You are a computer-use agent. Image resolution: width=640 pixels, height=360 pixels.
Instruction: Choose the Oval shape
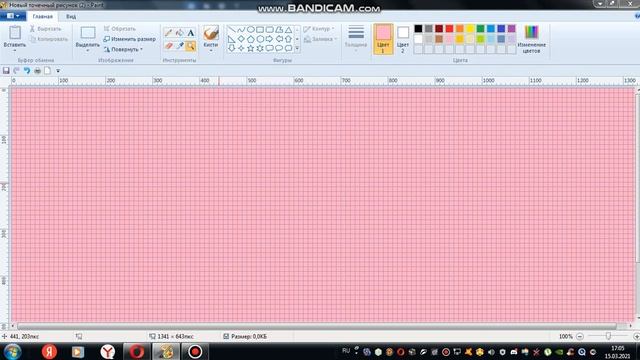(251, 29)
